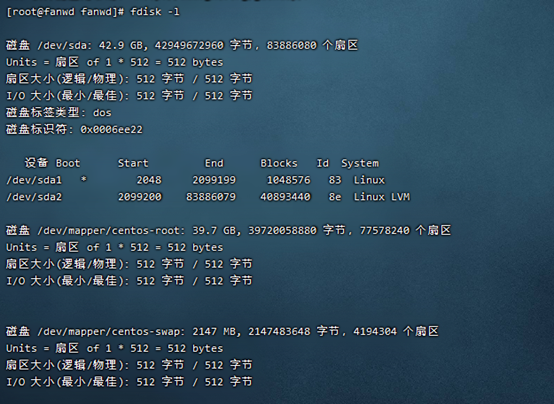Click the byte count 42949672960
Screen dimensions: 554x404
[189, 46]
